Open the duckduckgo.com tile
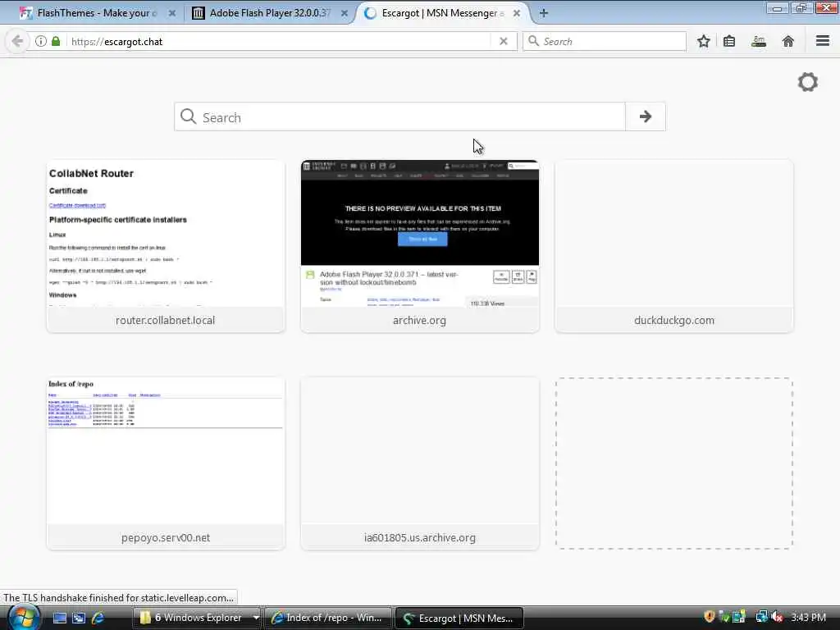This screenshot has width=840, height=630. coord(674,246)
